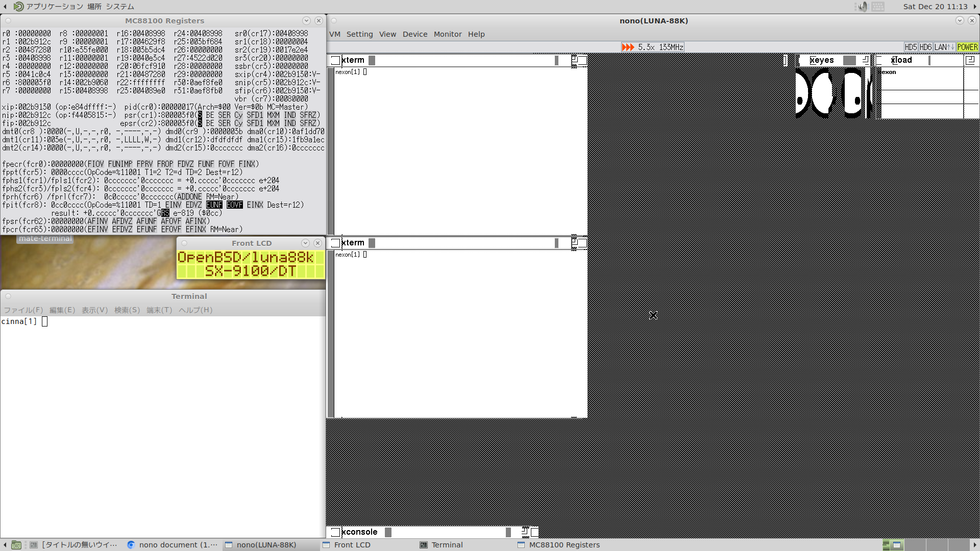The height and width of the screenshot is (551, 980).
Task: Click the volume icon in the top panel
Action: 863,7
